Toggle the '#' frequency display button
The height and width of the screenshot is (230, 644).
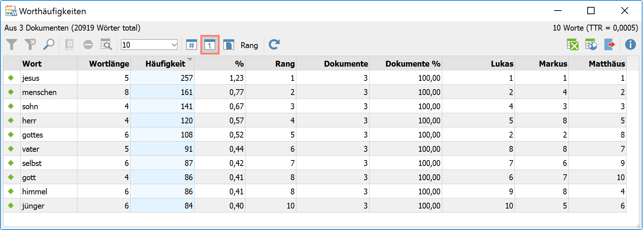coord(192,45)
